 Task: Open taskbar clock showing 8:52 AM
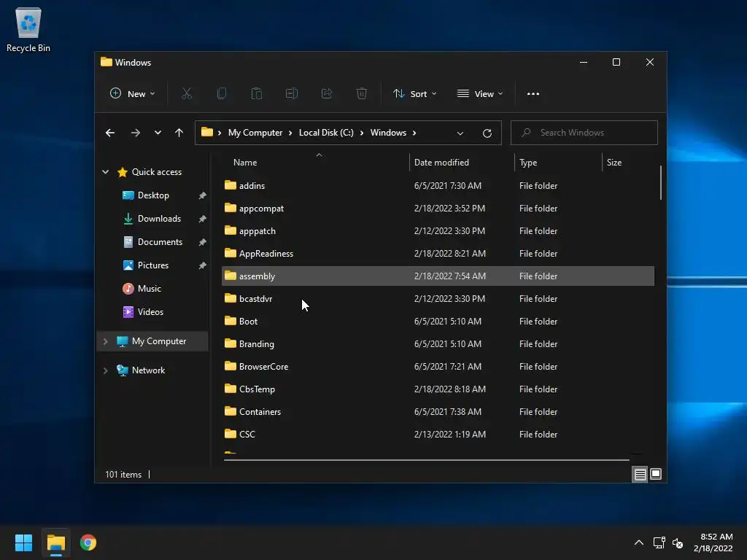(x=713, y=542)
